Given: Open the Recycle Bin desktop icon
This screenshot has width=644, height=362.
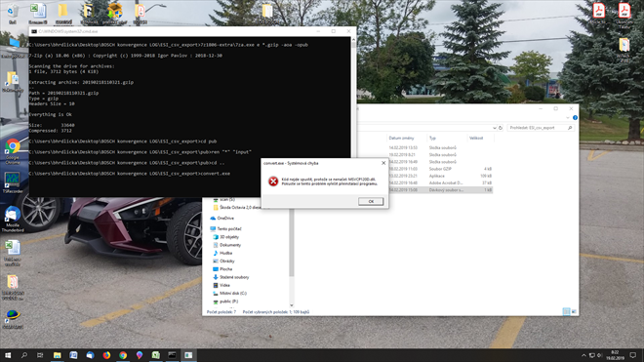Looking at the screenshot, I should pyautogui.click(x=13, y=13).
